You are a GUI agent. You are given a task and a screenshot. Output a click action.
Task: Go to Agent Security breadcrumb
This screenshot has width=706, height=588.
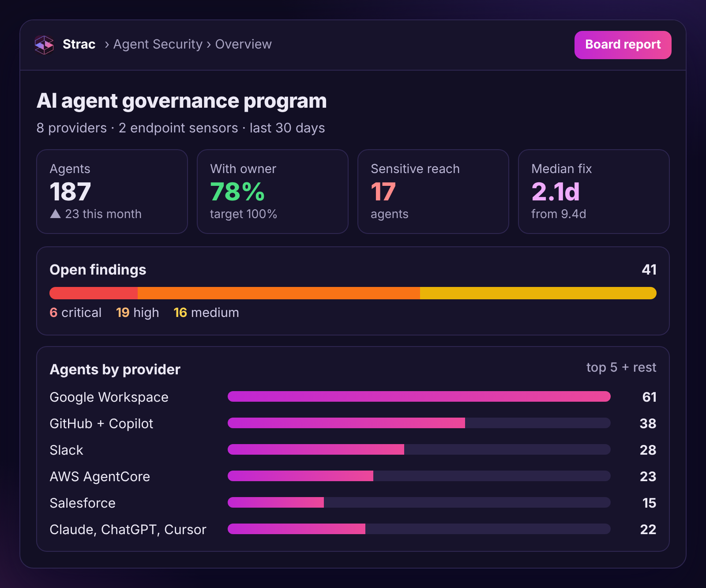tap(158, 44)
